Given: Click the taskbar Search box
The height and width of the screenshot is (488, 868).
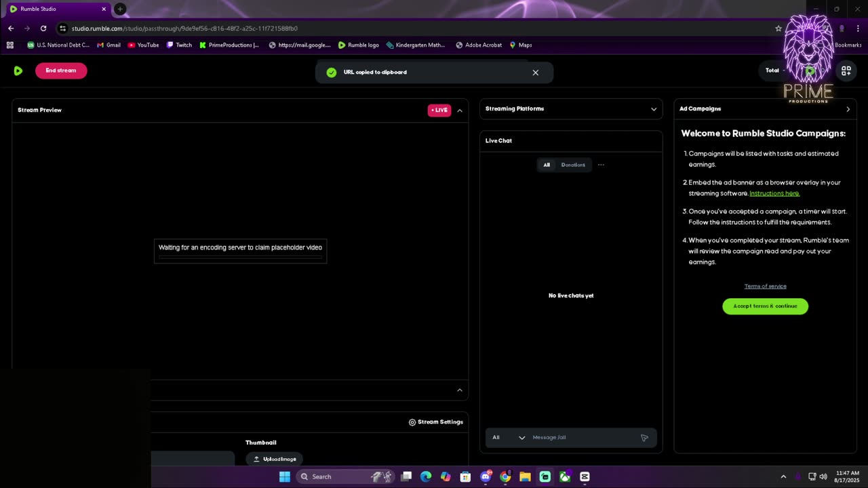Looking at the screenshot, I should click(x=346, y=476).
